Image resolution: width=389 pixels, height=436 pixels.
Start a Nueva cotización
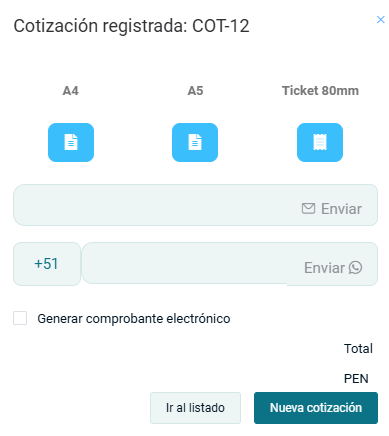[x=316, y=408]
